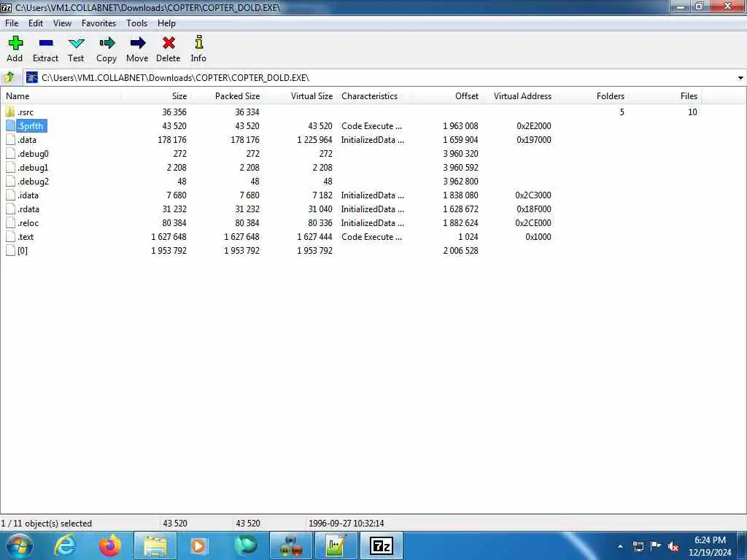Click the .text file icon

pos(10,237)
